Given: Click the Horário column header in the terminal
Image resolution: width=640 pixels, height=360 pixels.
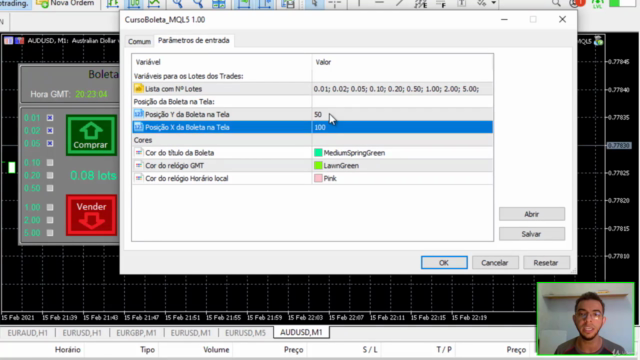Looking at the screenshot, I should point(67,350).
